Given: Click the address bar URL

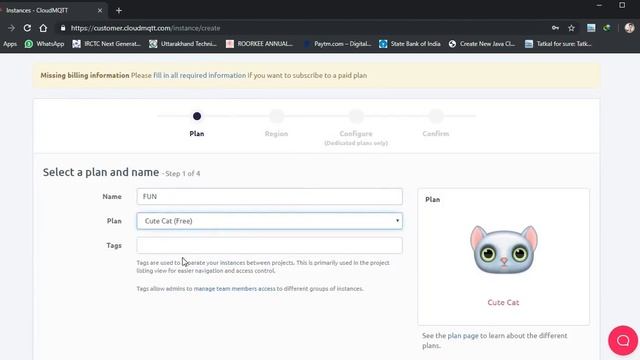Looking at the screenshot, I should coord(145,28).
